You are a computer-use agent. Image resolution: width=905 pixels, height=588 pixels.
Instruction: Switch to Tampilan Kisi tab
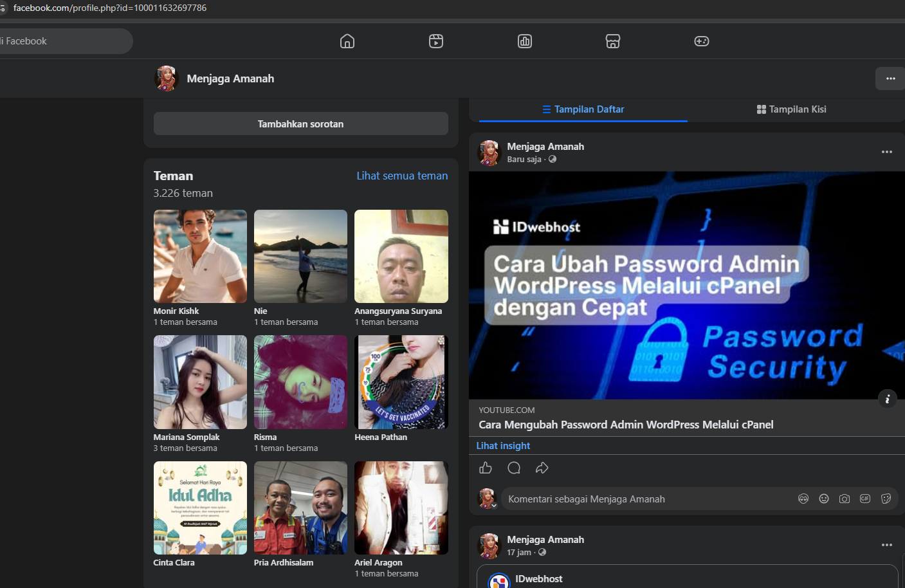(x=792, y=109)
